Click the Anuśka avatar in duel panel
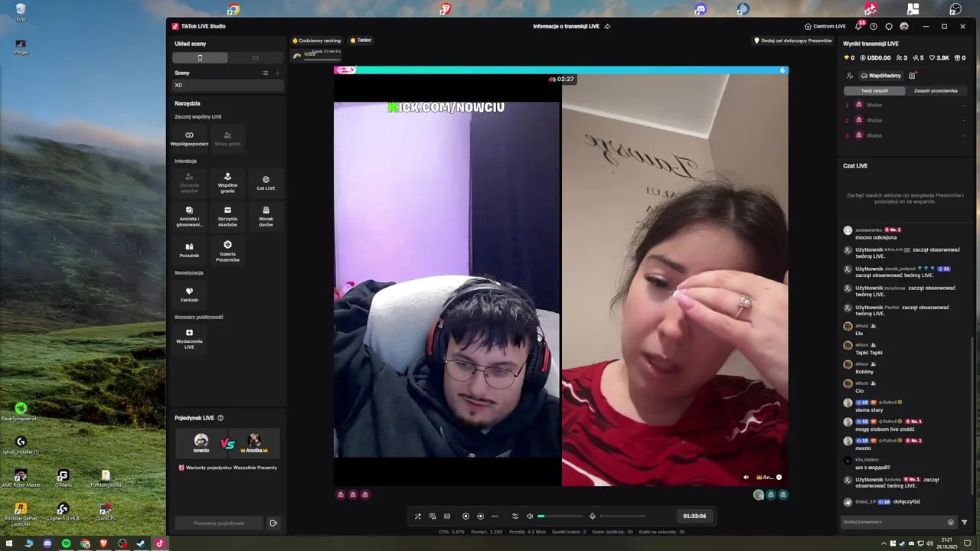Screen dimensions: 980x551 254,441
